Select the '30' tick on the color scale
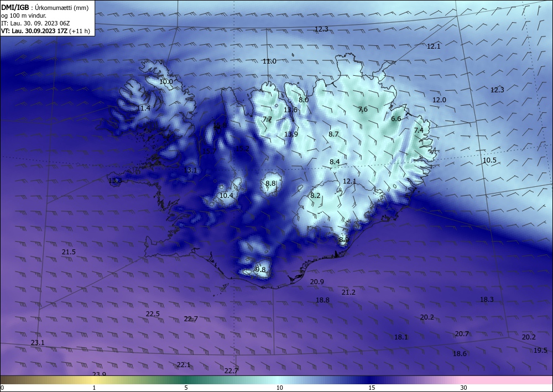This screenshot has width=553, height=392. point(464,388)
